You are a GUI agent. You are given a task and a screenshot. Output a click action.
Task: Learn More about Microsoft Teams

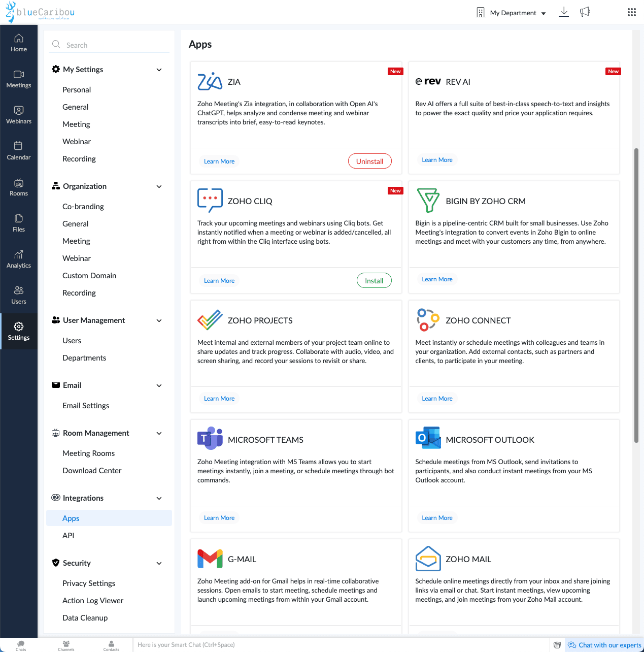(219, 517)
